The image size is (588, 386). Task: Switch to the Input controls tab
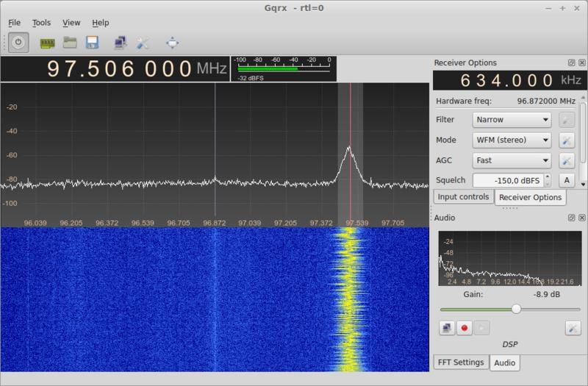click(x=464, y=197)
